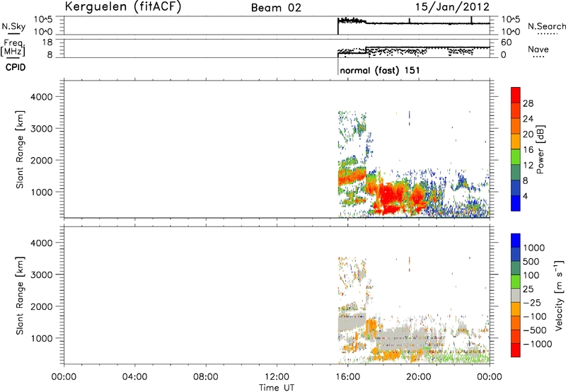Click the gray segment of the velocity colorbar

[x=516, y=295]
